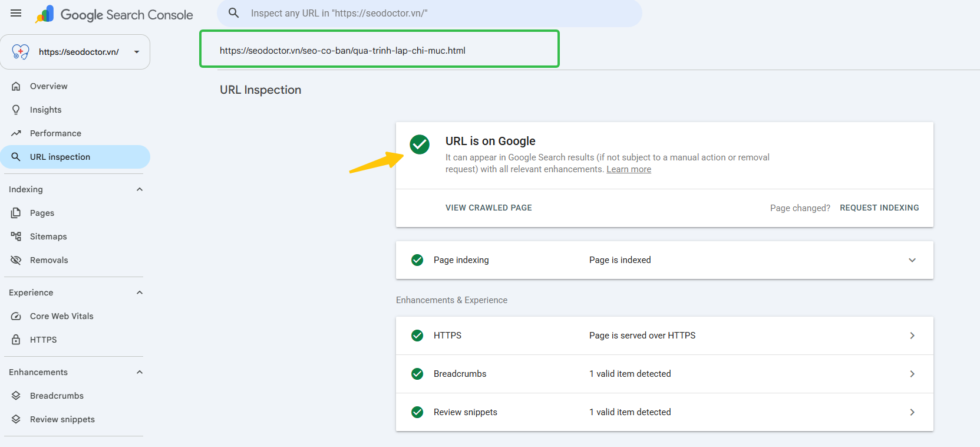Click VIEW CRAWLED PAGE
980x447 pixels.
[x=489, y=208]
